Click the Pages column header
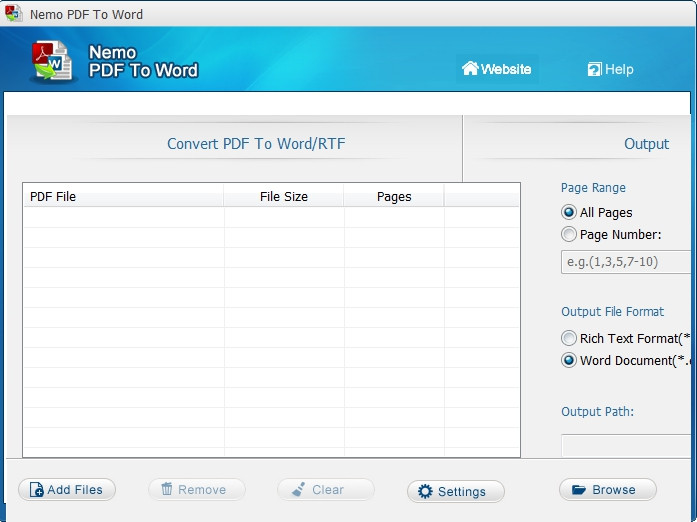The width and height of the screenshot is (697, 522). [x=394, y=196]
